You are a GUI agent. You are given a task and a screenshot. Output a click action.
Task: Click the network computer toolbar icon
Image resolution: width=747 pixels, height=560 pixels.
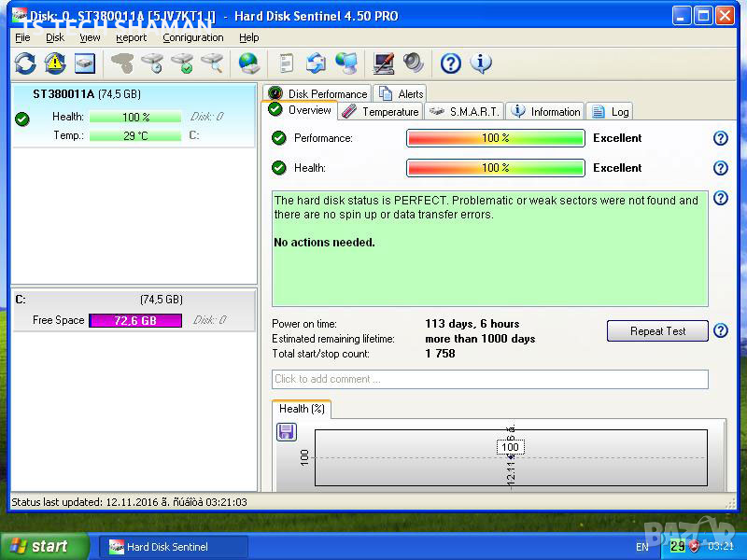click(346, 63)
